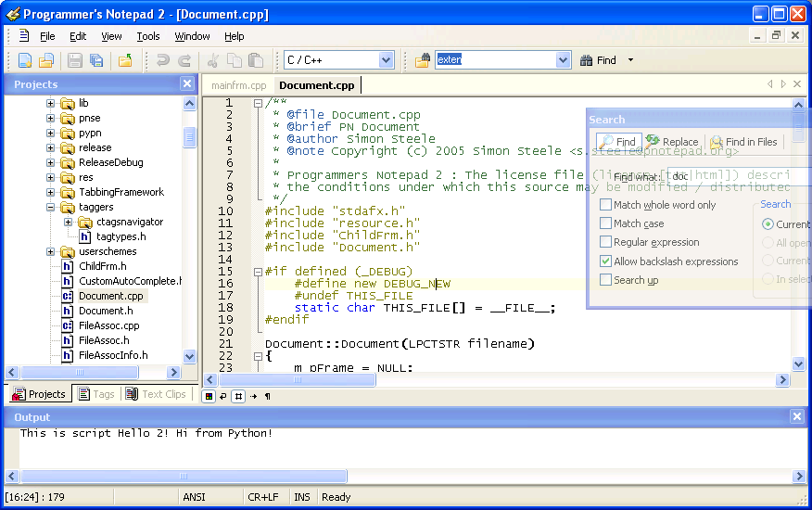Click the Find what input field

[x=740, y=176]
